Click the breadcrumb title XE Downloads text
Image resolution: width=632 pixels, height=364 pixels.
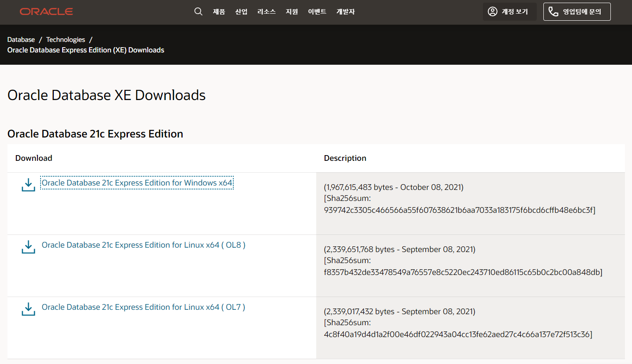(x=86, y=50)
